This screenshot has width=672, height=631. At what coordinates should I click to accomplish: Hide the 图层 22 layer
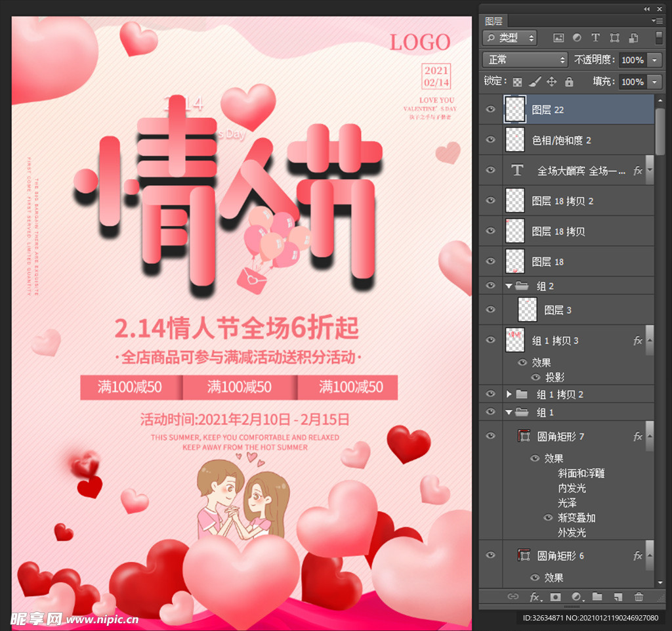click(x=490, y=109)
